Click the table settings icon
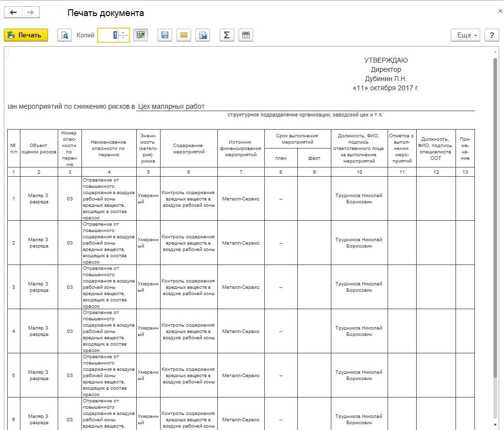 tap(246, 35)
